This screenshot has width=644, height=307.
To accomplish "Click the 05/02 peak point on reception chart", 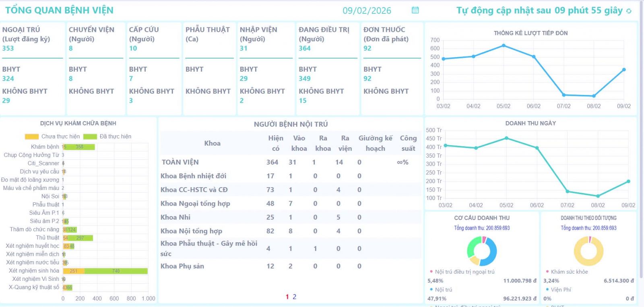I will [504, 45].
